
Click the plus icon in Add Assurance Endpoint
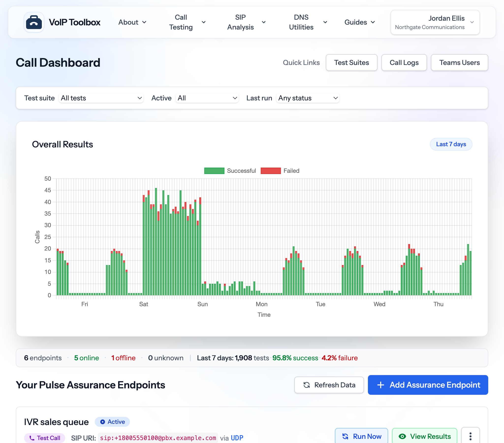pyautogui.click(x=380, y=385)
